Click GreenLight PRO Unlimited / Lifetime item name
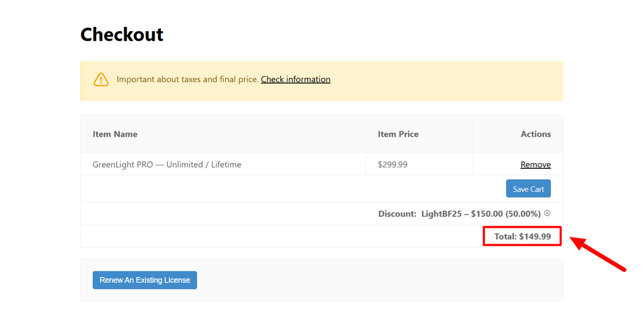Viewport: 644px width, 311px height. pyautogui.click(x=167, y=165)
